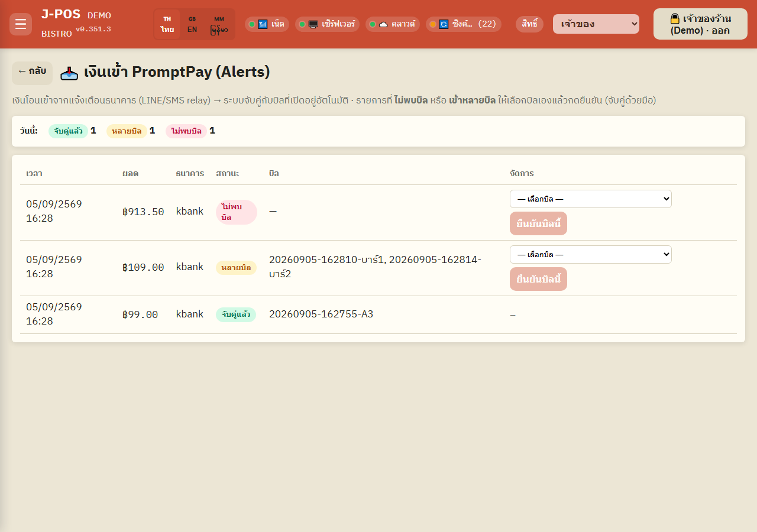Click the ยอด column header
The height and width of the screenshot is (532, 757).
[x=130, y=173]
